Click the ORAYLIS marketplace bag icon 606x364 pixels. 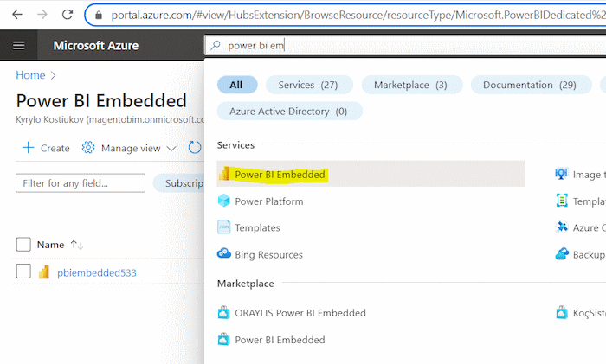[223, 312]
